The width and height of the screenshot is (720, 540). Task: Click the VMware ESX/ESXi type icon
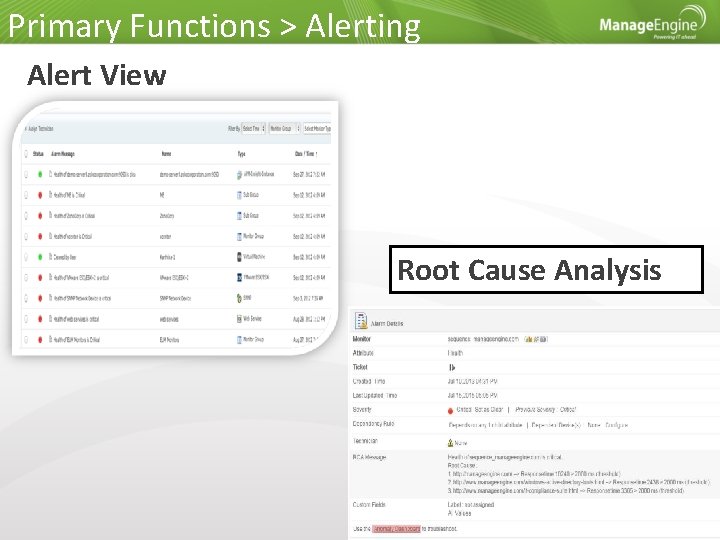[x=239, y=277]
